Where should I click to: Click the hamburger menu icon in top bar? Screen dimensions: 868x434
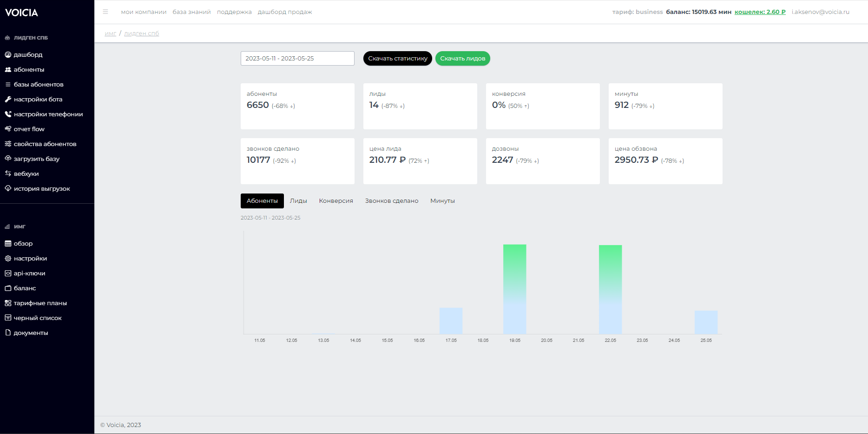[105, 12]
